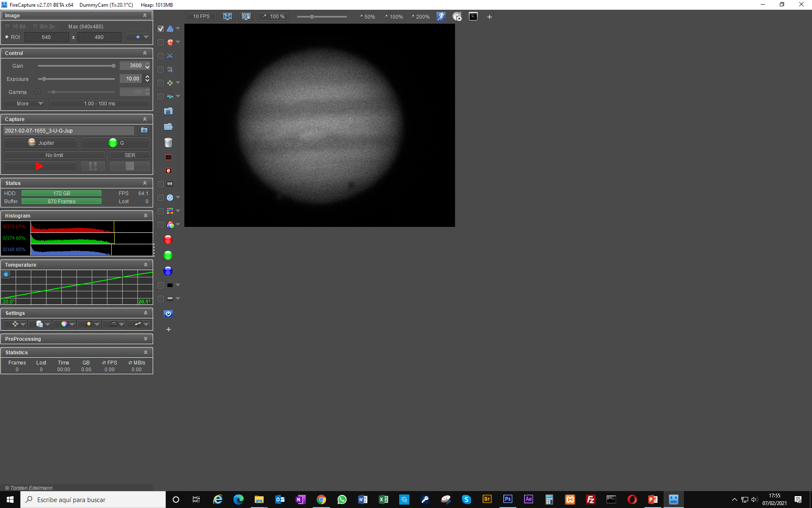Enable the cutout scissors checkbox

click(161, 56)
